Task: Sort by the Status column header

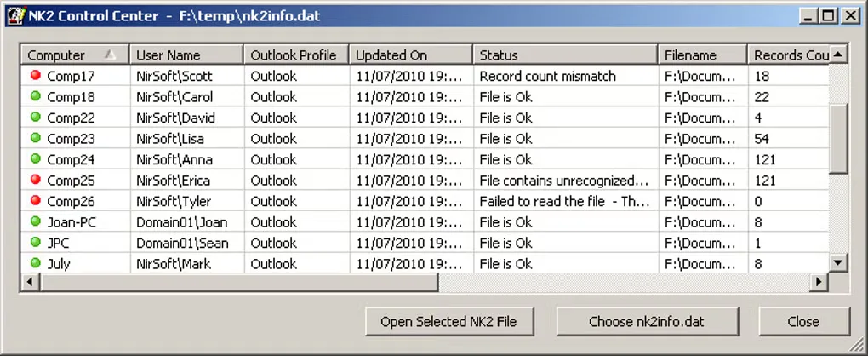Action: (566, 55)
